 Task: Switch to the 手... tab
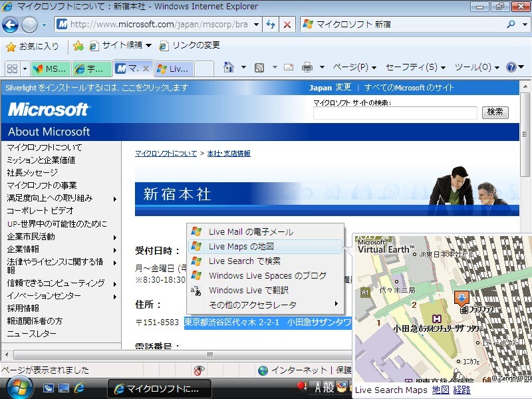[x=92, y=69]
